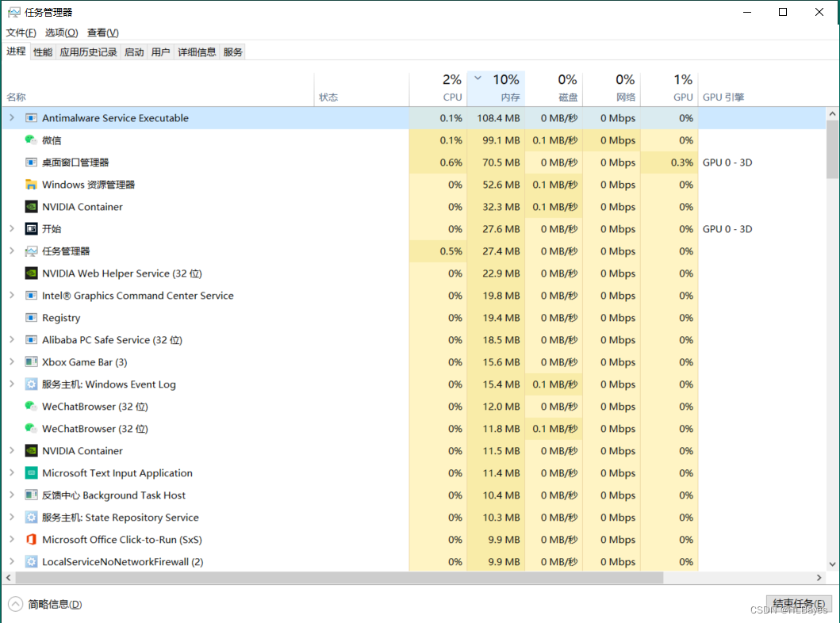Click the NVIDIA Web Helper Service icon
The width and height of the screenshot is (840, 623).
tap(31, 273)
